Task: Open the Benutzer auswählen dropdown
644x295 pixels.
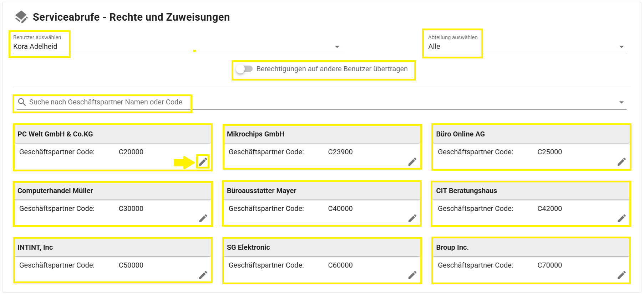Action: 337,47
